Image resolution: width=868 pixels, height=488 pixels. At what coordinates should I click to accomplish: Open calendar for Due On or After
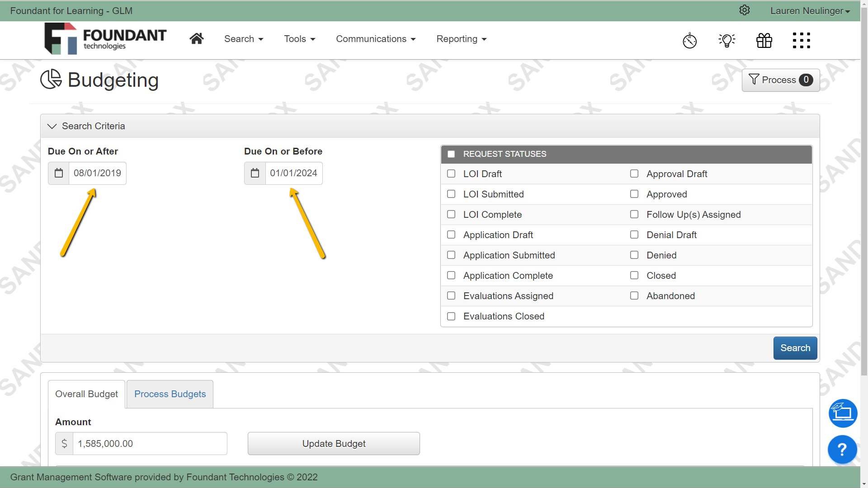click(59, 173)
